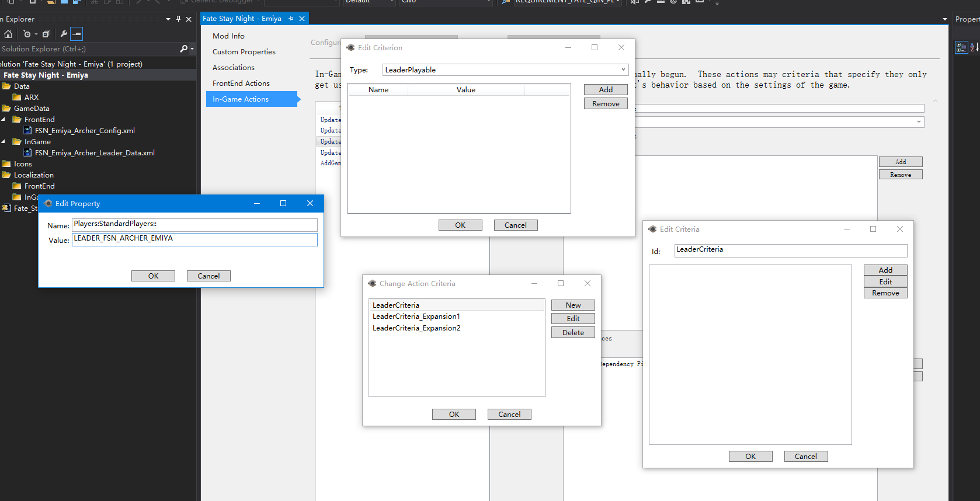Viewport: 980px width, 501px height.
Task: Click the Categorized icon in Properties panel
Action: click(x=961, y=47)
